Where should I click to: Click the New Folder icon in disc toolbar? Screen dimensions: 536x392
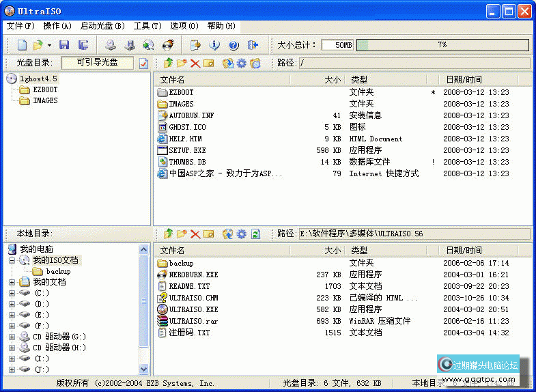click(x=181, y=64)
